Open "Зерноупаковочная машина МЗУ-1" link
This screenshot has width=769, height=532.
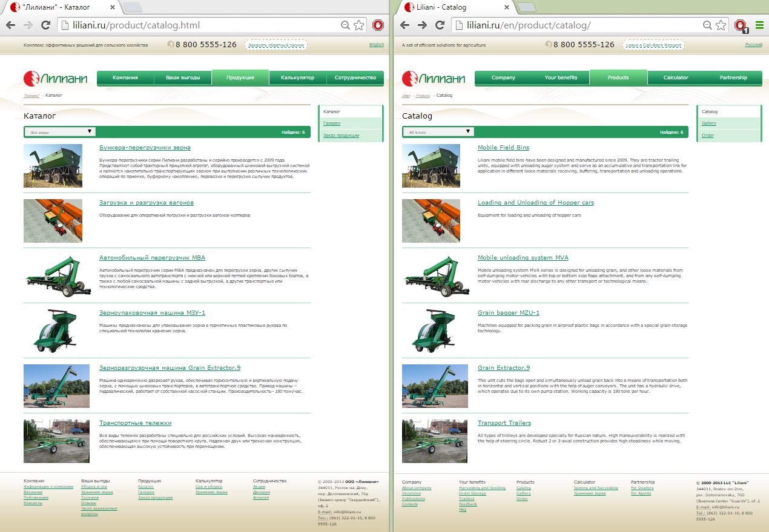(152, 312)
